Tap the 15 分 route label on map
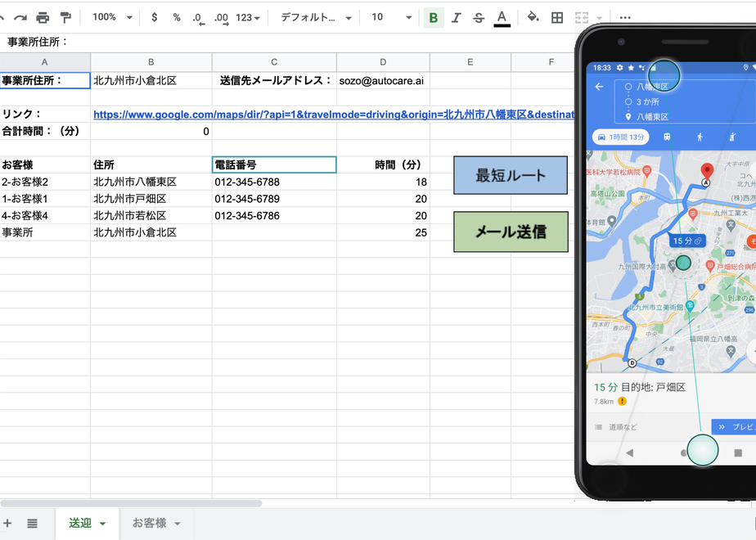756x540 pixels. (687, 241)
